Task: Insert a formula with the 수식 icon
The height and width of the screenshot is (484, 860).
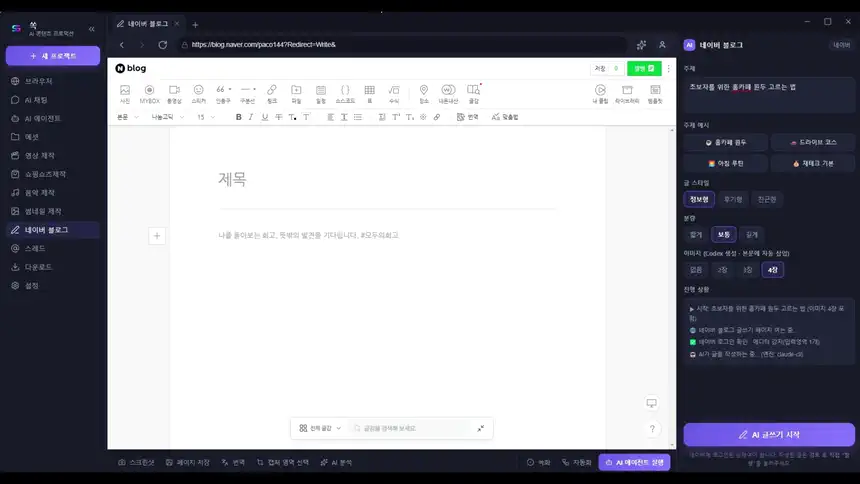Action: (394, 93)
